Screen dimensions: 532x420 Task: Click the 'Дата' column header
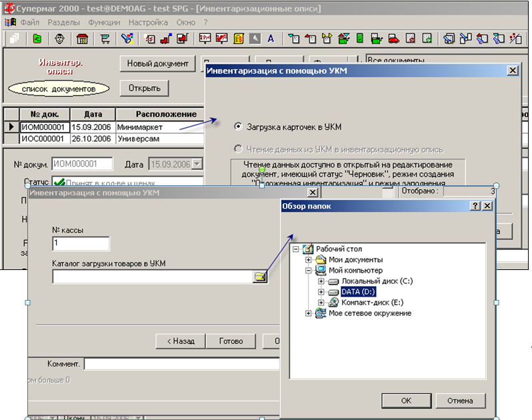pyautogui.click(x=93, y=114)
